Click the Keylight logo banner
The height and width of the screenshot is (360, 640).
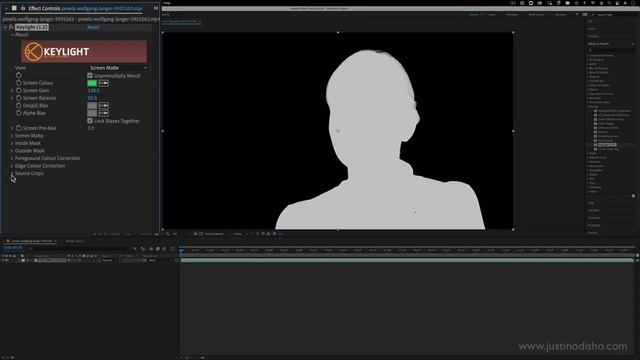click(x=84, y=51)
